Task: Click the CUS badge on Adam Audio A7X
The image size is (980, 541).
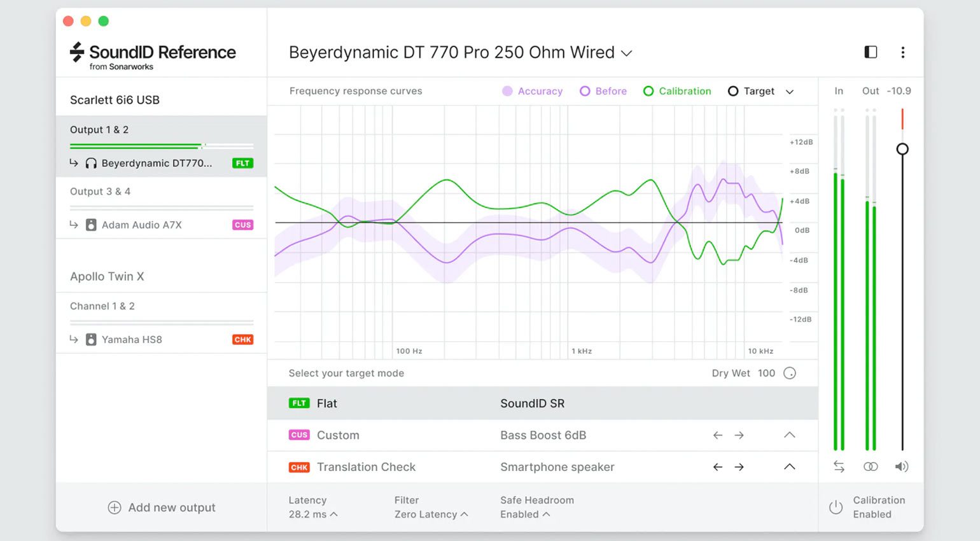Action: [242, 225]
